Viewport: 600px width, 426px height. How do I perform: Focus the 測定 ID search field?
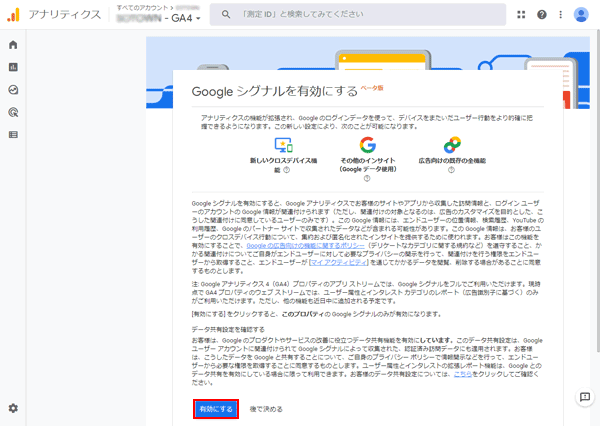[358, 15]
